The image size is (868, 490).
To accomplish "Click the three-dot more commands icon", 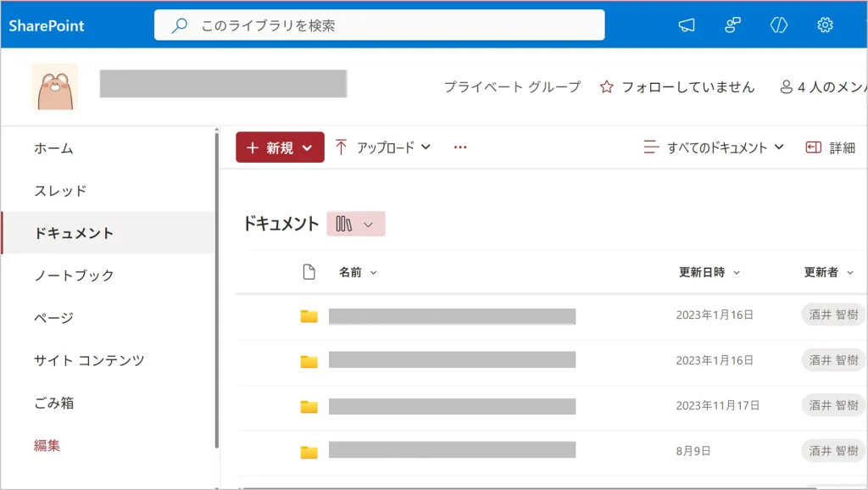I will pyautogui.click(x=460, y=148).
